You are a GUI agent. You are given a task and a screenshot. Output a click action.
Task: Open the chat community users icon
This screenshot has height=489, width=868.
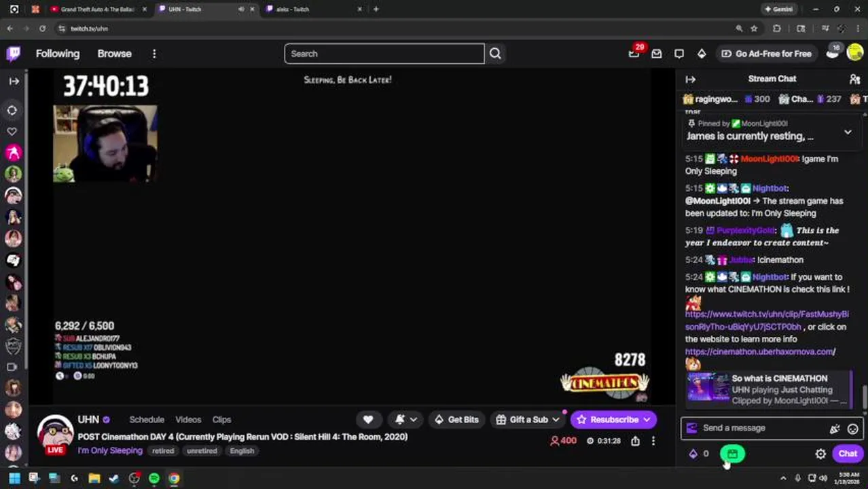click(x=854, y=79)
